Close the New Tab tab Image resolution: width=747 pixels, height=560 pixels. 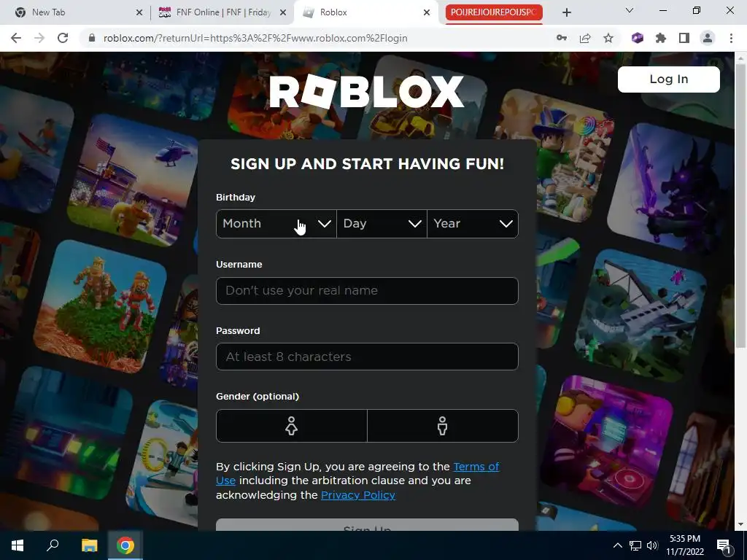(139, 12)
